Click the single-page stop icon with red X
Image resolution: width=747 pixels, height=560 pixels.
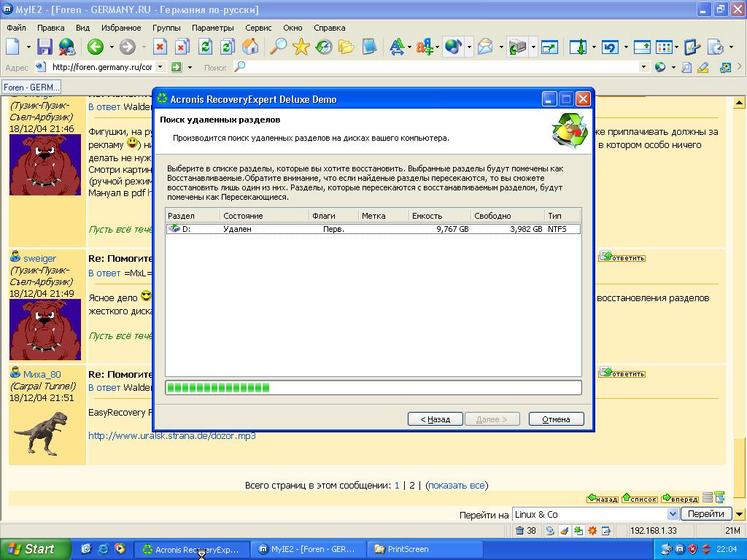coord(160,47)
